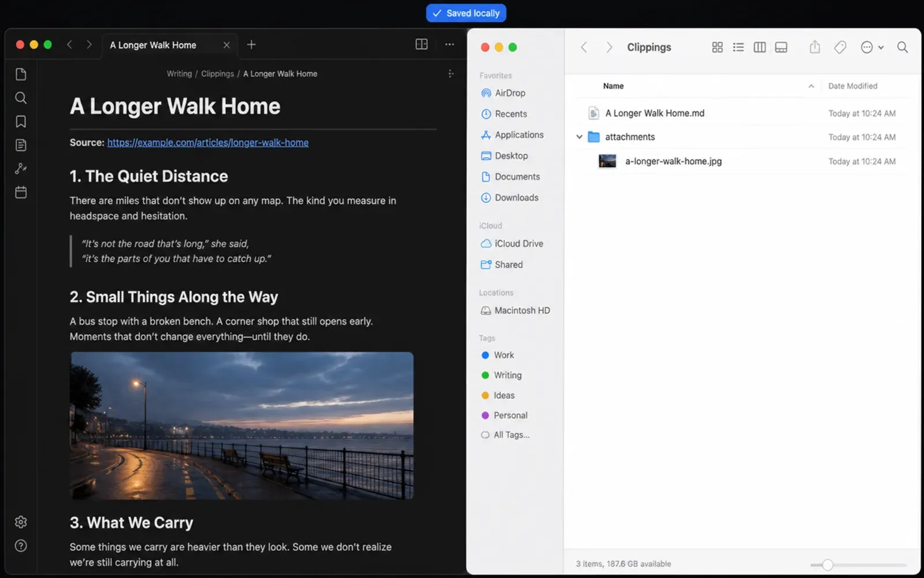The height and width of the screenshot is (578, 924).
Task: Open Obsidian settings gear
Action: tap(21, 522)
